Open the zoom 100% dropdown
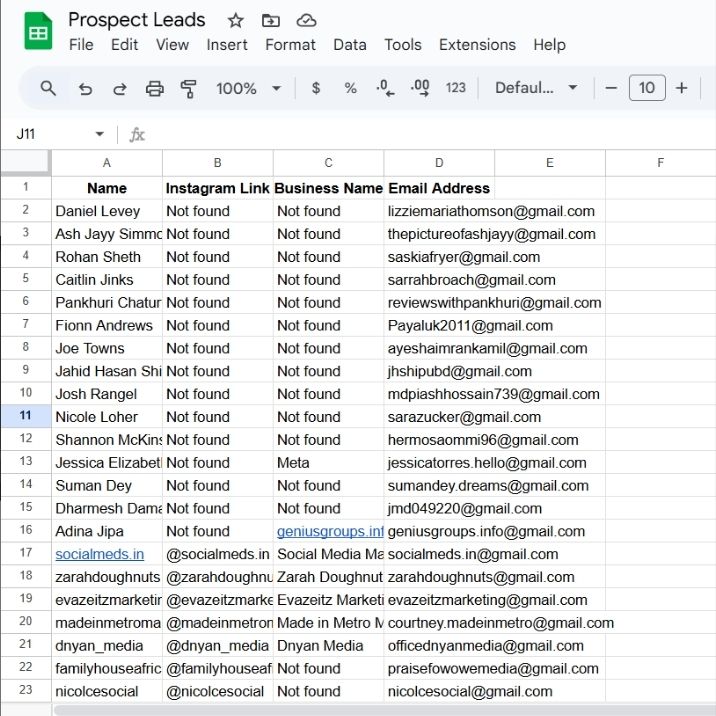 coord(248,88)
